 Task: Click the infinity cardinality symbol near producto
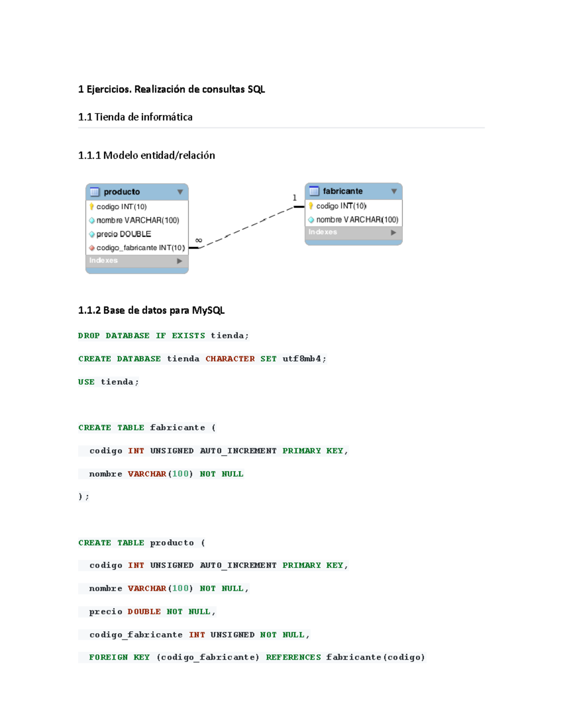click(198, 239)
